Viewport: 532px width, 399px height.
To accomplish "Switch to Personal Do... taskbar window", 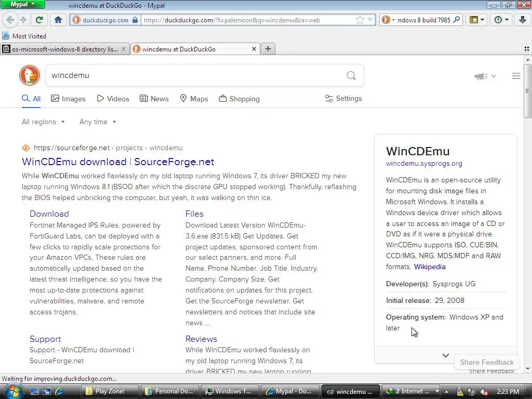I will 169,391.
